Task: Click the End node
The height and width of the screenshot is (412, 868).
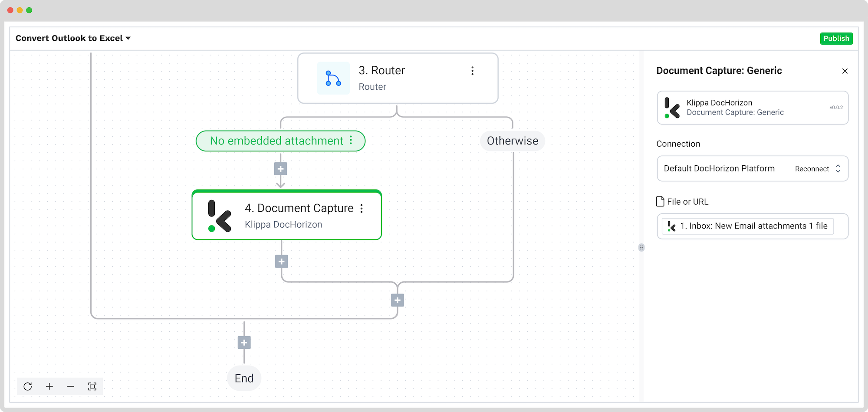Action: [244, 378]
